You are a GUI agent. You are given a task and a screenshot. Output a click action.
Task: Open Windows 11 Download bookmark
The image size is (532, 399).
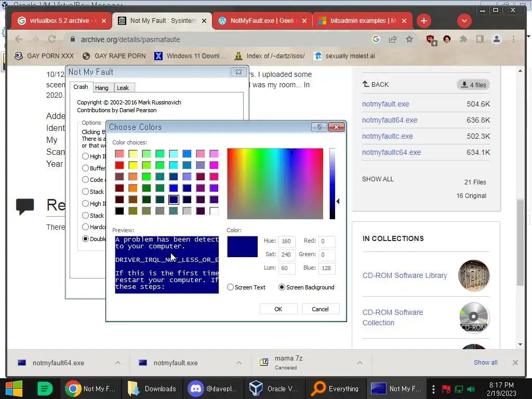190,56
